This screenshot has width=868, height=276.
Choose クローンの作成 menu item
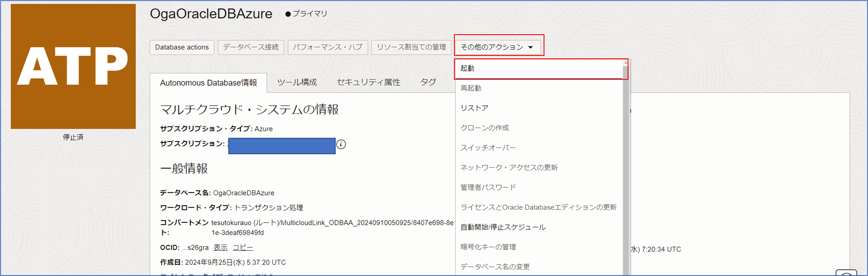coord(539,128)
